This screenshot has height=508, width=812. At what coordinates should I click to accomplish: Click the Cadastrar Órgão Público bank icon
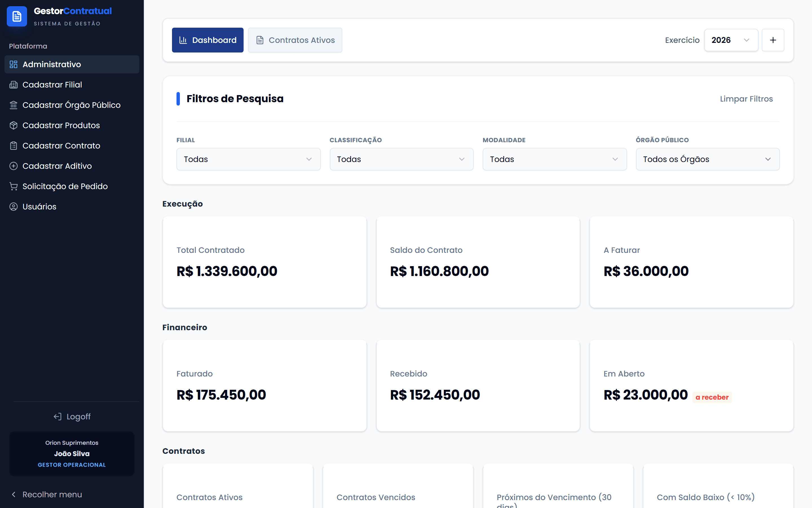coord(14,105)
